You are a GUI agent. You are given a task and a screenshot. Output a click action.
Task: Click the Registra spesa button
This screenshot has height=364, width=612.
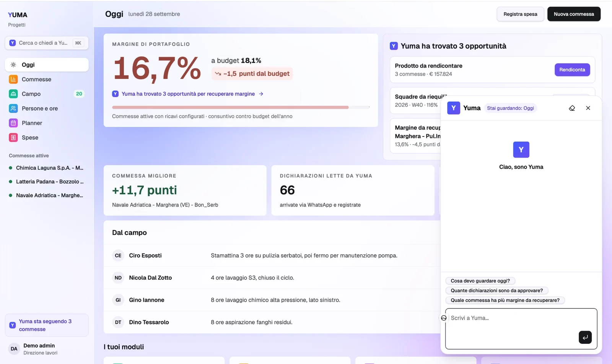click(x=520, y=14)
